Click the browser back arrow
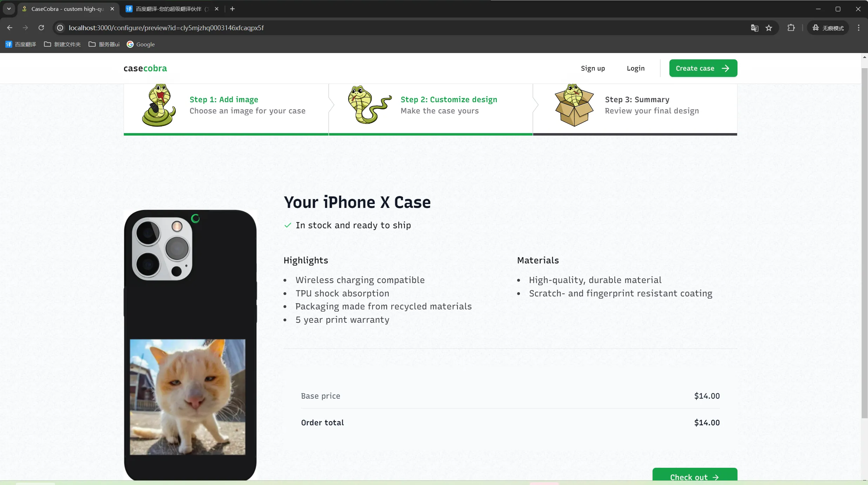The image size is (868, 485). pyautogui.click(x=10, y=28)
